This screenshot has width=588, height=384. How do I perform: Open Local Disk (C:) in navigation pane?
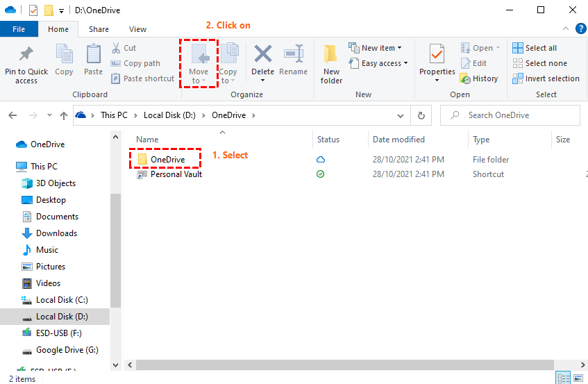[x=62, y=300]
